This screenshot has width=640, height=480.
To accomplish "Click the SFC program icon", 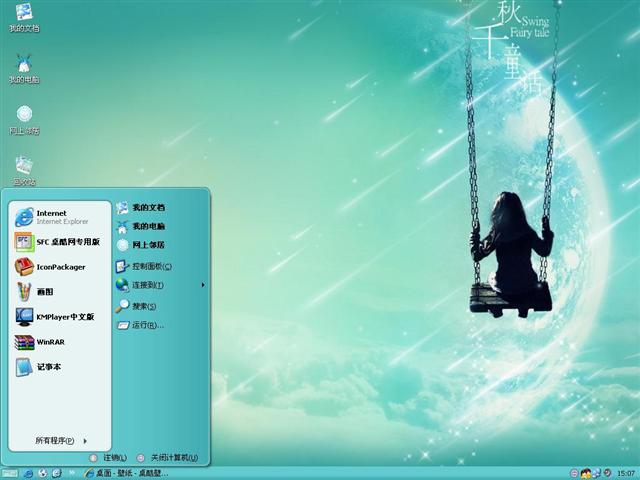I will (x=24, y=242).
